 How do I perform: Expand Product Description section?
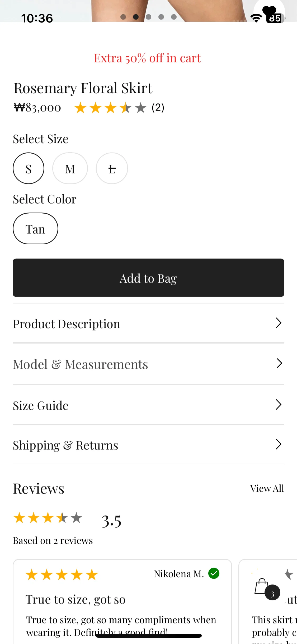(148, 323)
